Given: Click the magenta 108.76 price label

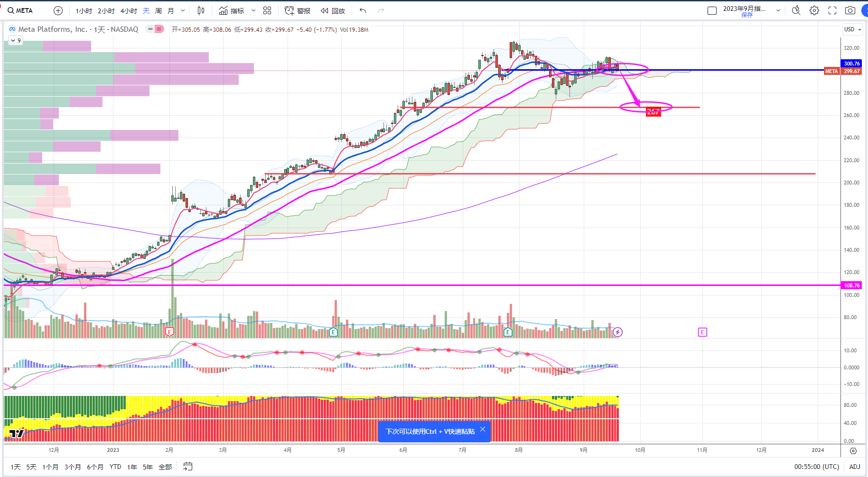Looking at the screenshot, I should (x=852, y=285).
